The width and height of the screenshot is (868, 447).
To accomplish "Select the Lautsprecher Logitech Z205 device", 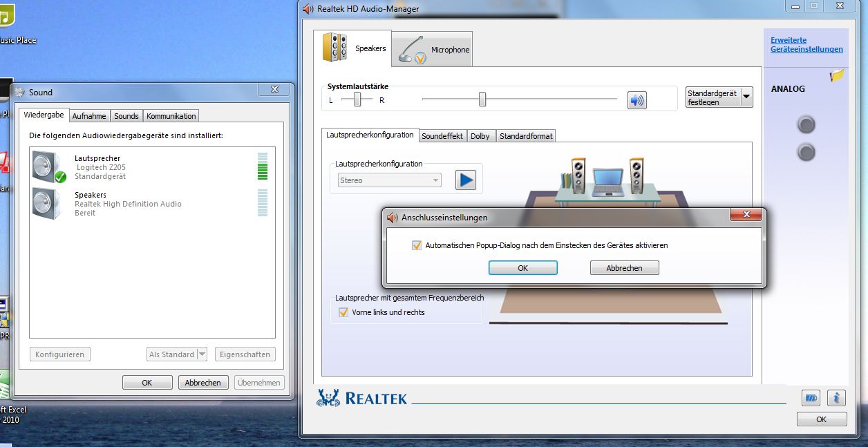I will coord(151,167).
